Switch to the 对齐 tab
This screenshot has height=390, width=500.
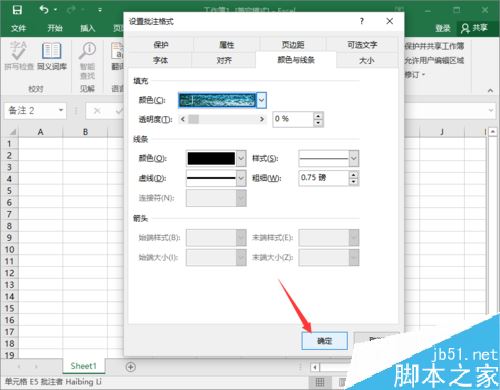[x=224, y=60]
